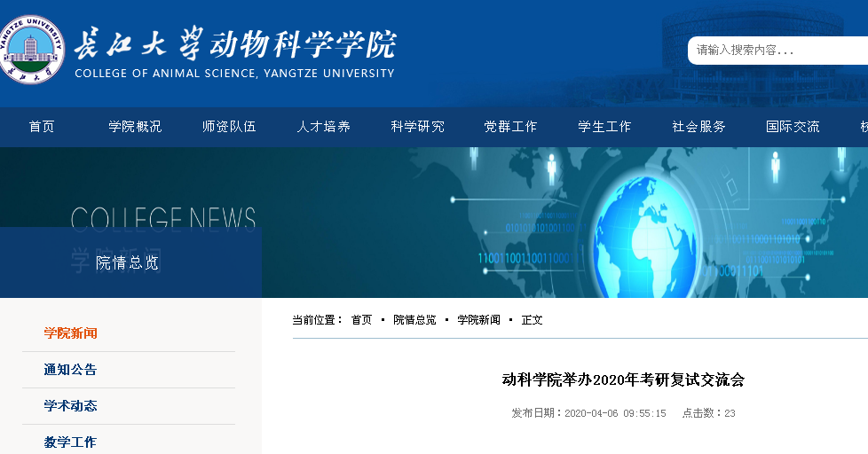Open the 首页 navigation menu item
This screenshot has width=868, height=454.
point(42,127)
